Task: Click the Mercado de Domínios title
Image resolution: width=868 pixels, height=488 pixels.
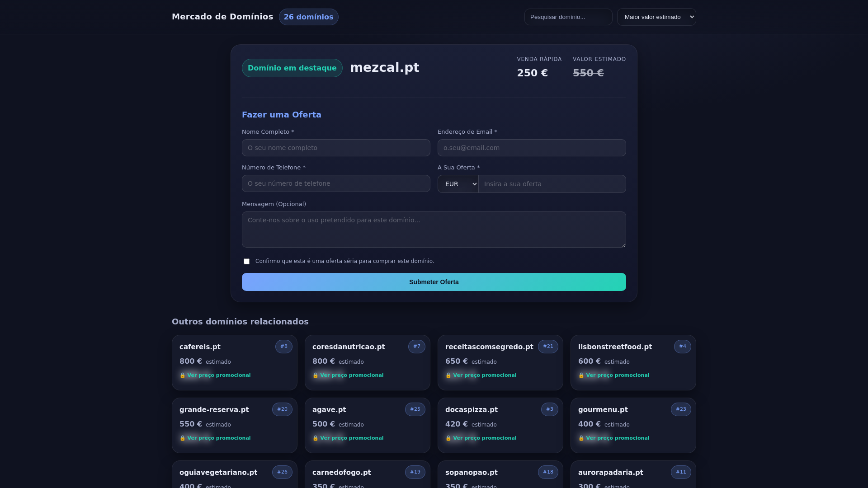Action: pyautogui.click(x=222, y=17)
